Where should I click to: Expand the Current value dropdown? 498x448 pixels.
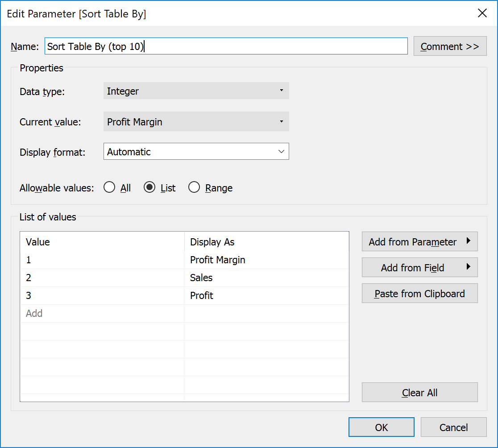click(196, 121)
